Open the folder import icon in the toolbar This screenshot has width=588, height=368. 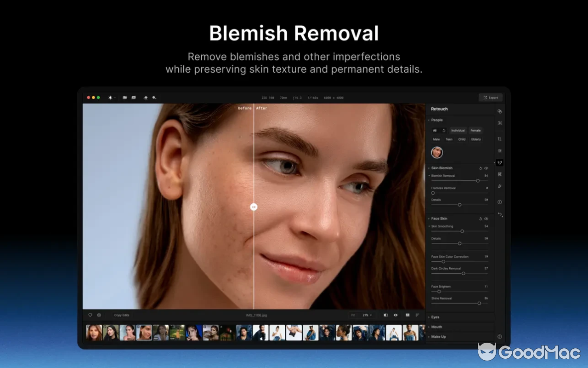(x=125, y=98)
